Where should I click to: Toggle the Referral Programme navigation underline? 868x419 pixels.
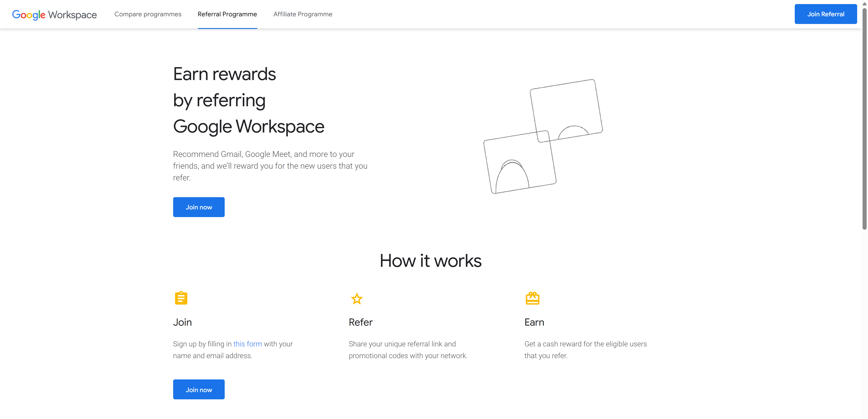[x=228, y=14]
